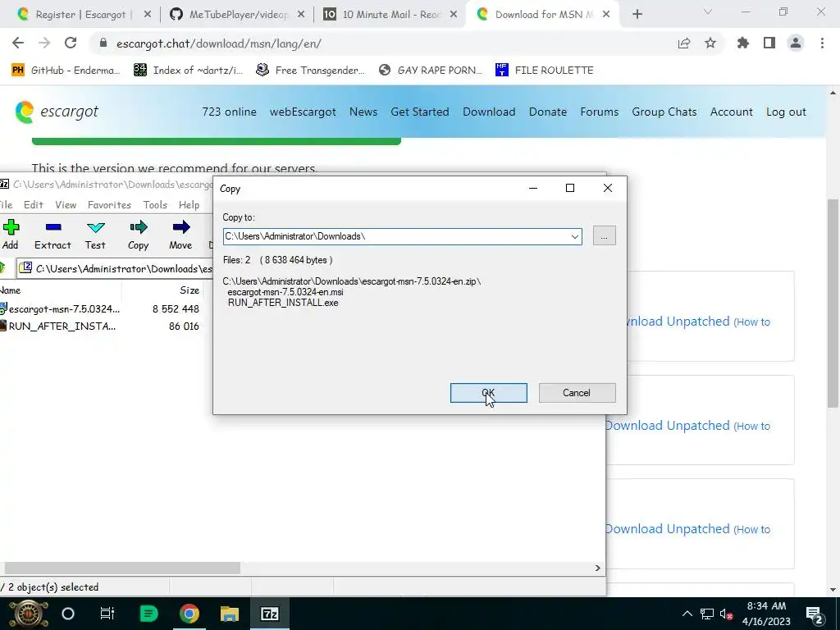The width and height of the screenshot is (840, 630).
Task: Open the 7-Zip Tools menu
Action: tap(155, 204)
